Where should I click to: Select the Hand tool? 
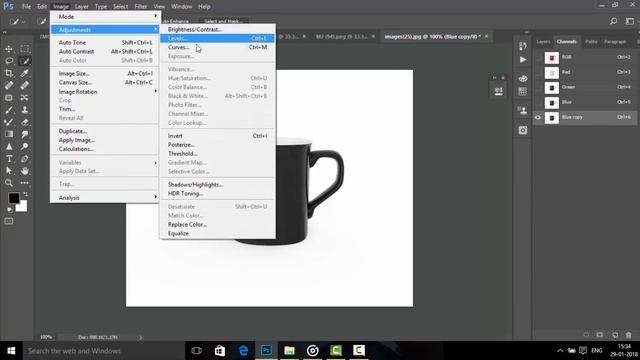click(24, 171)
